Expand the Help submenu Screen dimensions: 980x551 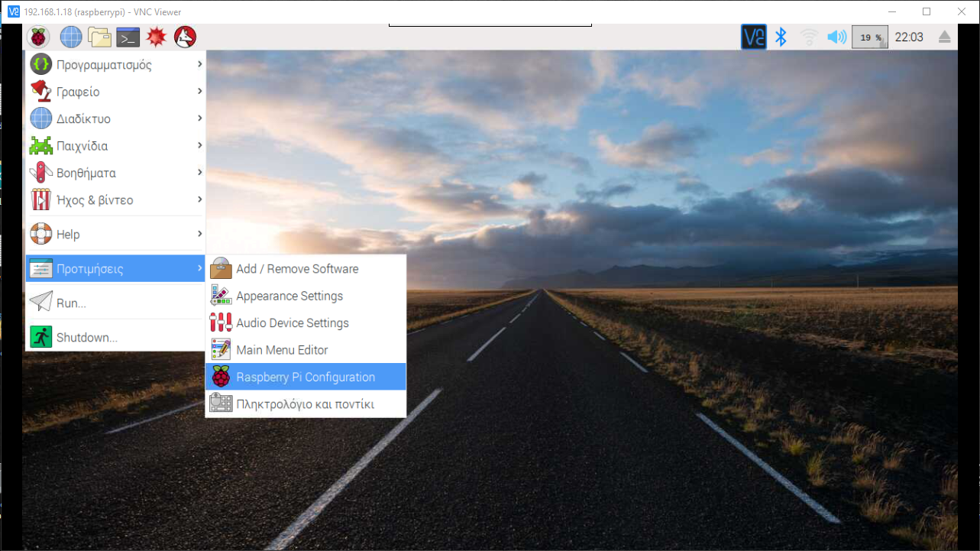click(116, 234)
